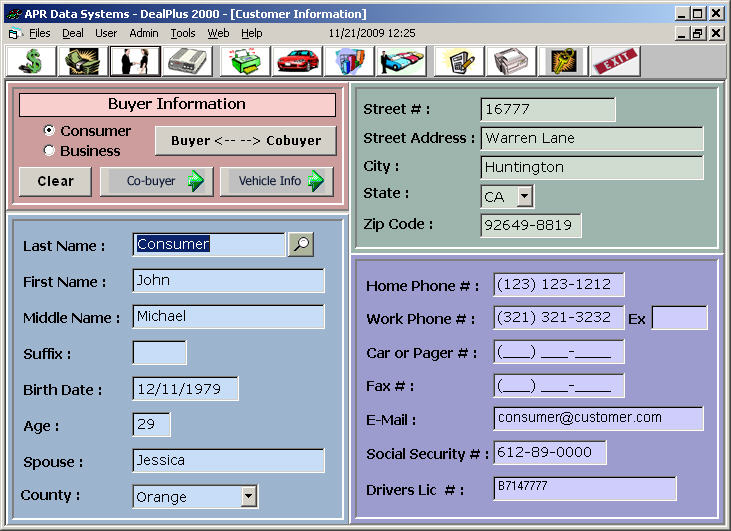Open the Admin menu
The height and width of the screenshot is (531, 731).
(x=144, y=33)
